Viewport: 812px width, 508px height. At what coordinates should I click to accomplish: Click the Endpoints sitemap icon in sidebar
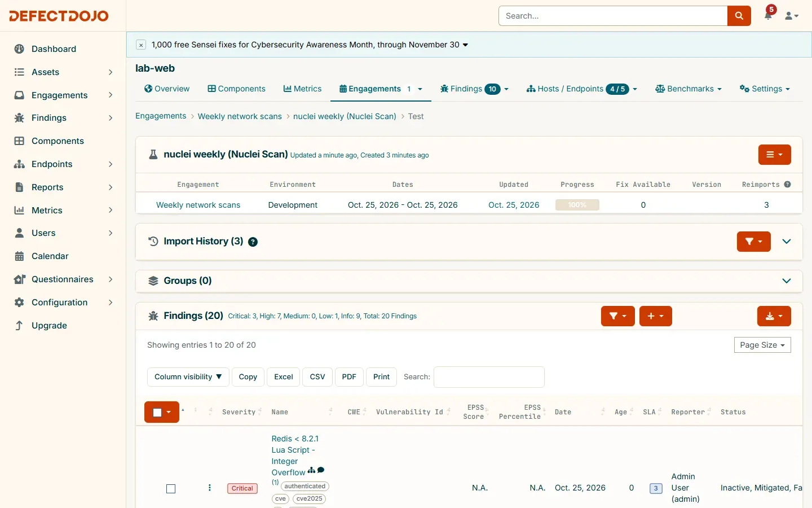click(19, 164)
